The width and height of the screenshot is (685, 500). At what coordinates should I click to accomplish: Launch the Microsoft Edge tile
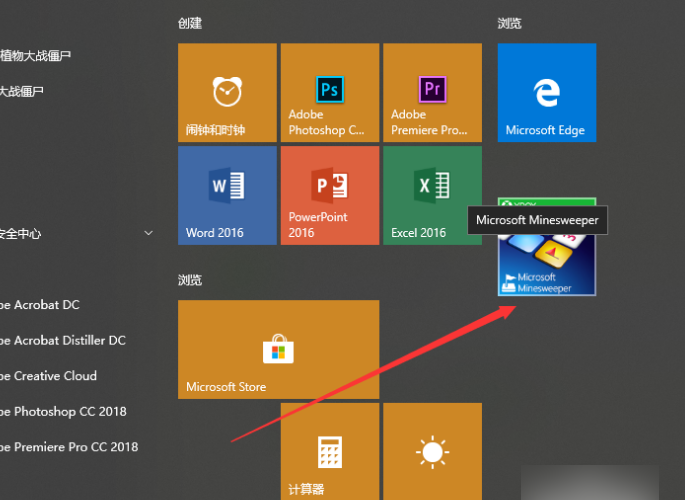point(546,92)
